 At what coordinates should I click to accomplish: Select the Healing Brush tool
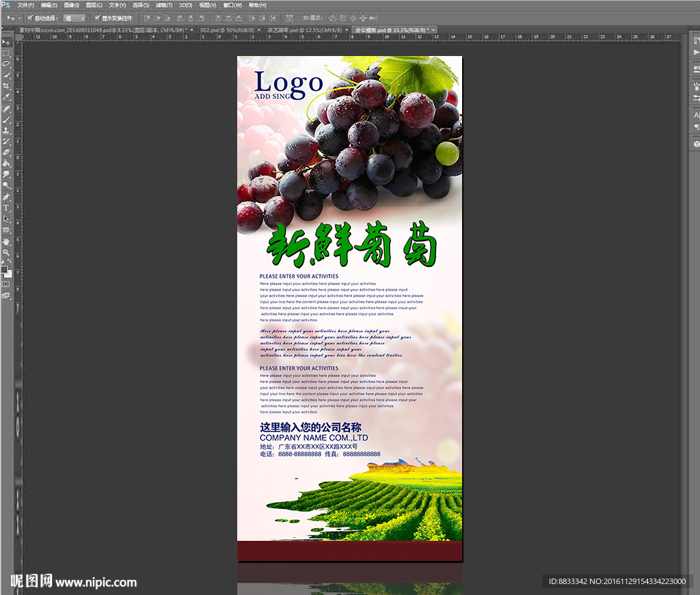(5, 109)
